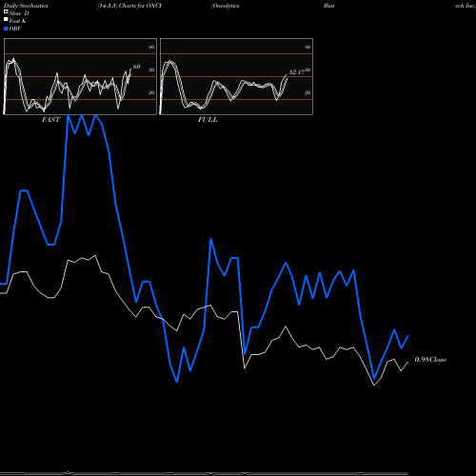Click the '(Oncolytics' company name text
Screen dimensions: 476x476
pos(226,6)
